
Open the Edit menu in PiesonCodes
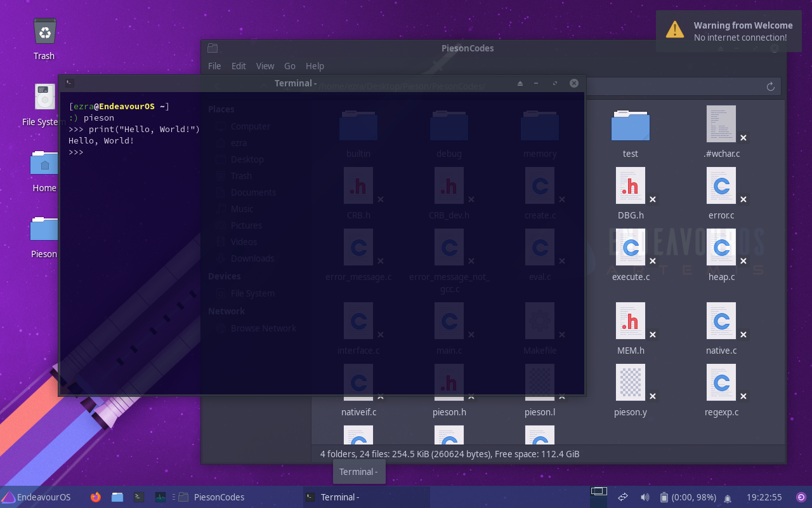(239, 66)
